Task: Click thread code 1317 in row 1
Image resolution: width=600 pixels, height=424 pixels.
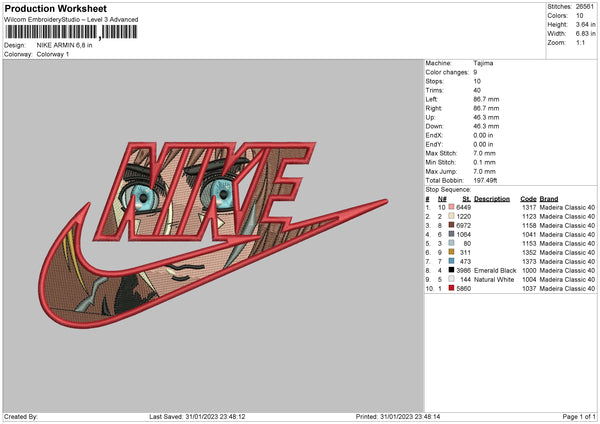Action: (529, 207)
